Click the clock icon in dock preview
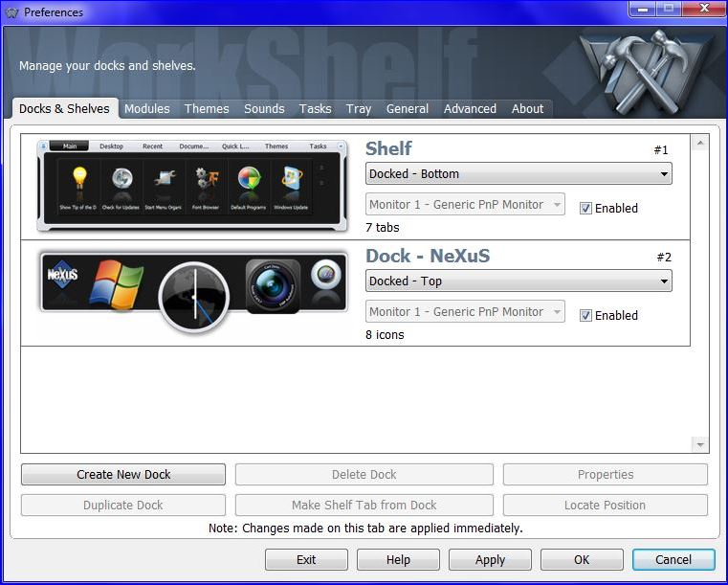Viewport: 728px width, 585px height. click(x=193, y=298)
